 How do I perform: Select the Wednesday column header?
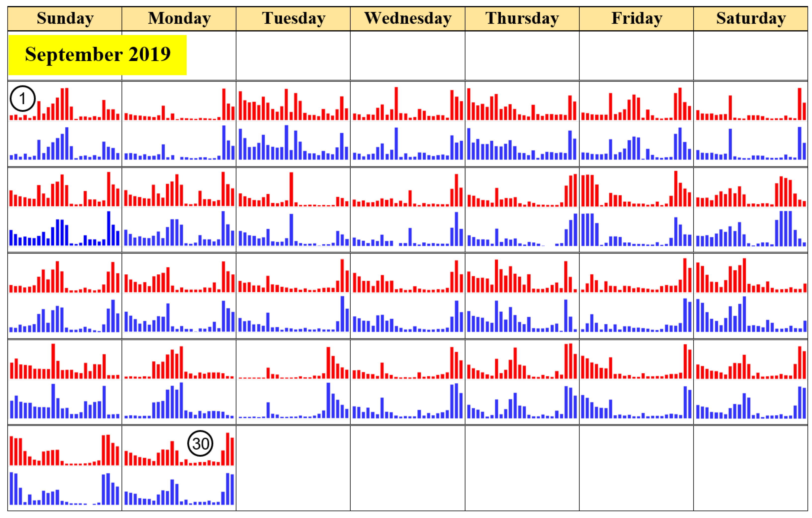pos(408,19)
